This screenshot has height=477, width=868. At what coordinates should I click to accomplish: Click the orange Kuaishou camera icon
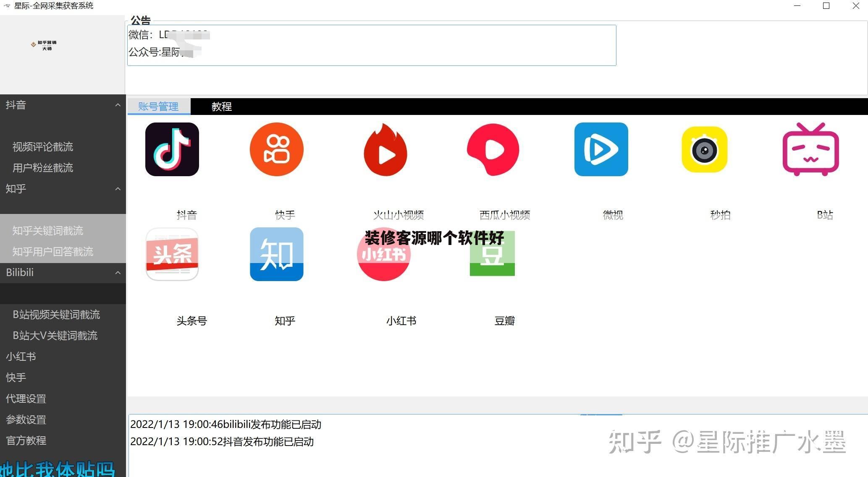[277, 149]
